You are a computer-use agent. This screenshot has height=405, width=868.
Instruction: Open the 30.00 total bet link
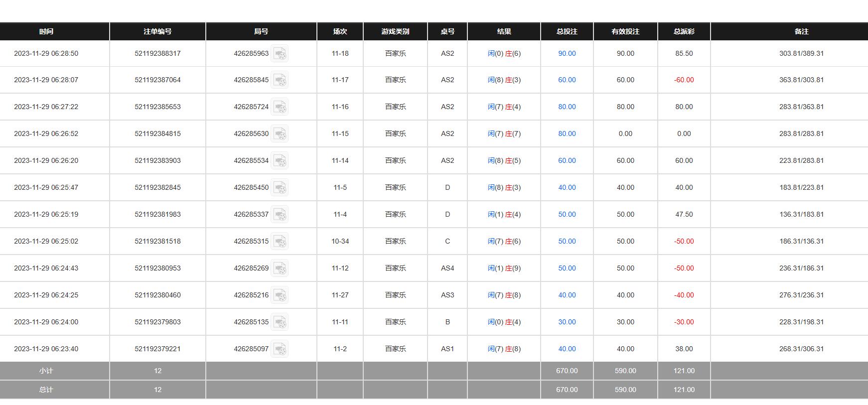tap(567, 322)
